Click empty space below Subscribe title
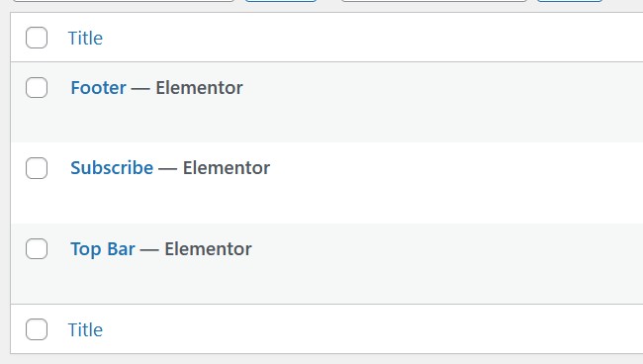 (328, 202)
